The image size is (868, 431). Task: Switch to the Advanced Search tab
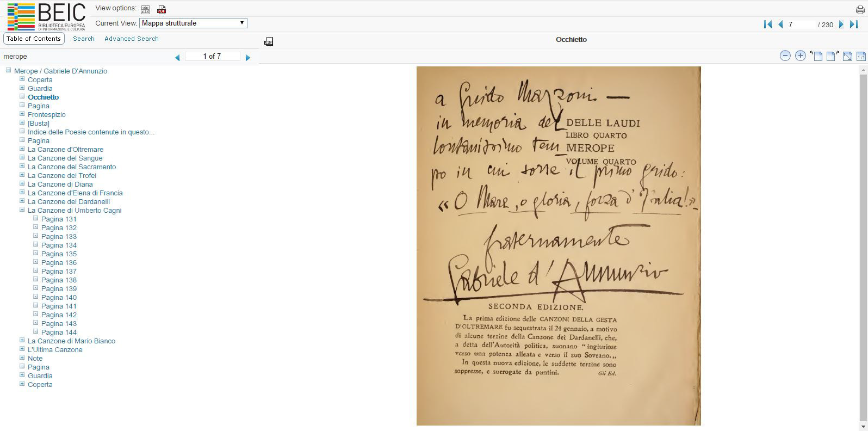tap(132, 39)
